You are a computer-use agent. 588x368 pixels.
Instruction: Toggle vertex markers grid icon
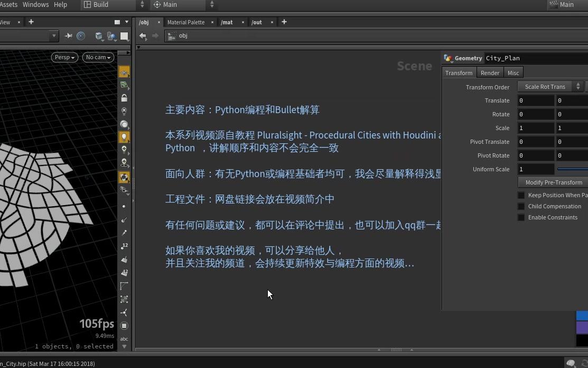[124, 299]
